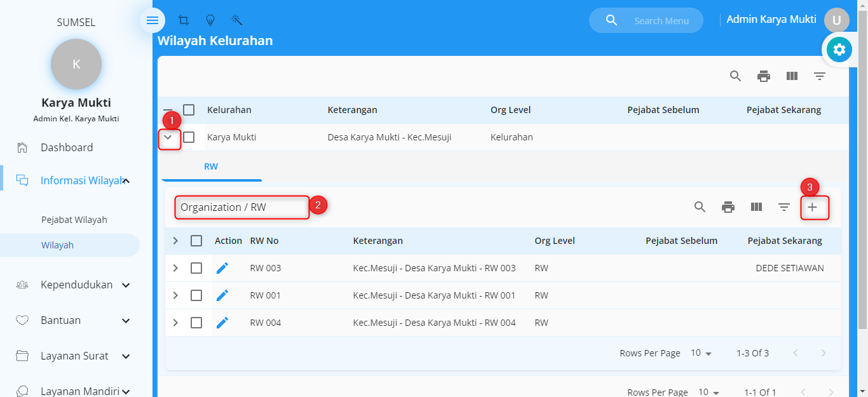868x397 pixels.
Task: Open column view icon in RW toolbar
Action: pyautogui.click(x=756, y=207)
